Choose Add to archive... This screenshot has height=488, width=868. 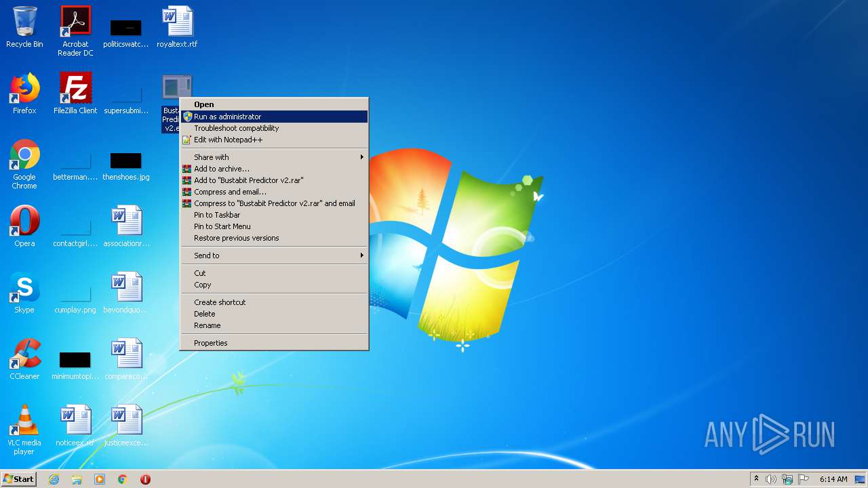274,169
